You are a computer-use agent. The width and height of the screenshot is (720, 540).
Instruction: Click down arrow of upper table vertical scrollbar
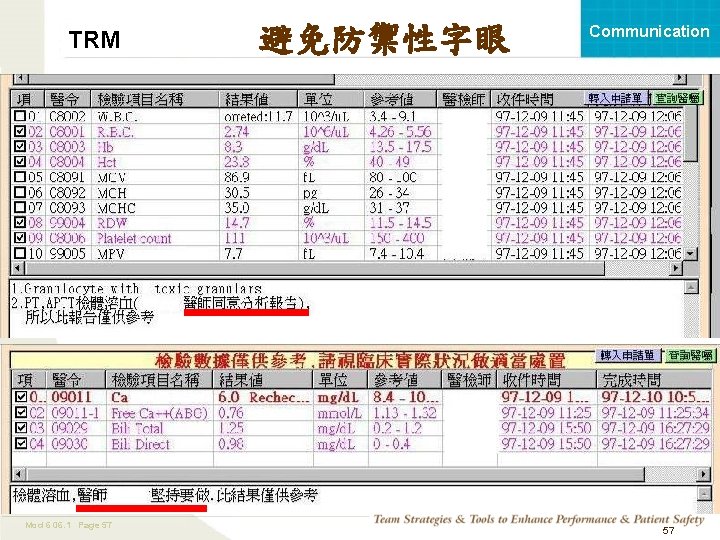click(x=691, y=253)
